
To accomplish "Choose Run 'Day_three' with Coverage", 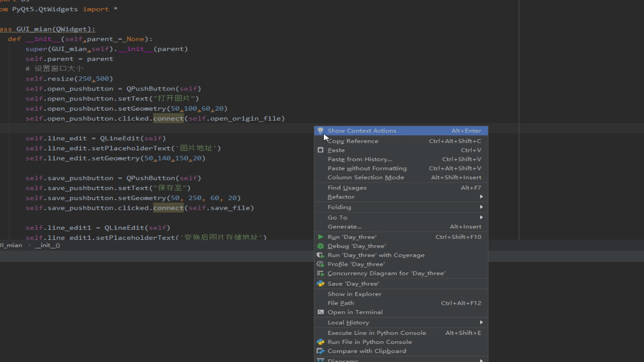I will 401,255.
